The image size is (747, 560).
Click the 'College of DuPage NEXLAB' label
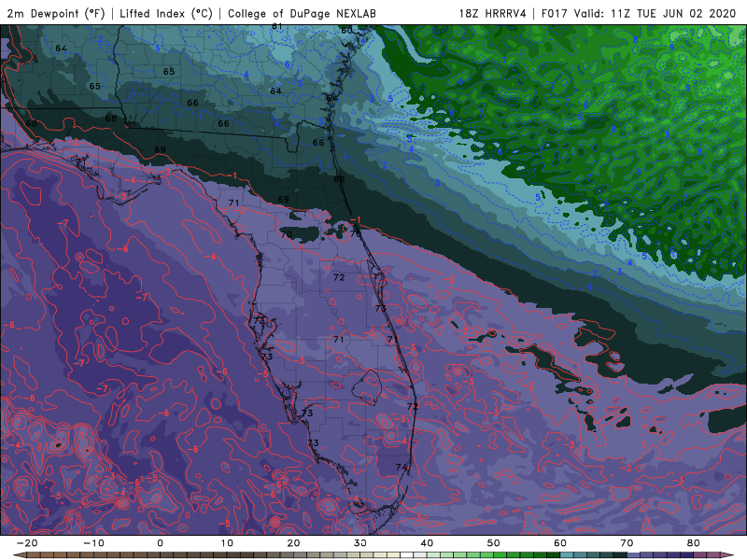pos(302,14)
